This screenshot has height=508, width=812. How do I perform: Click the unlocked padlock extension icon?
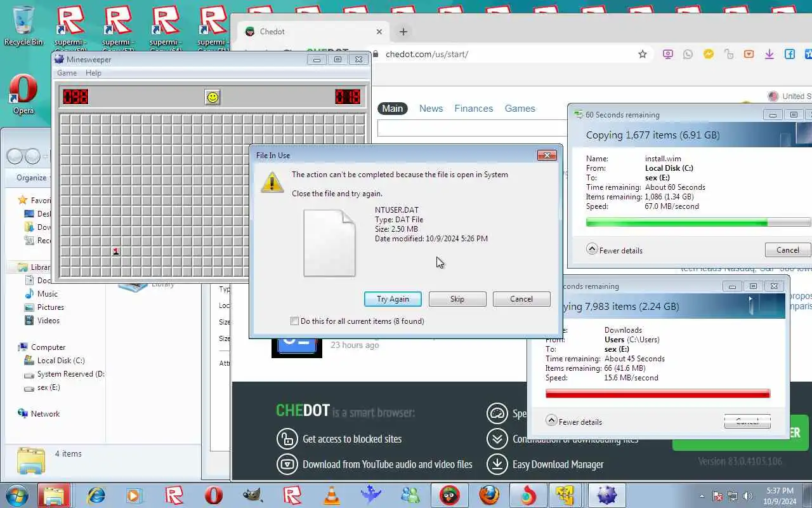[729, 54]
